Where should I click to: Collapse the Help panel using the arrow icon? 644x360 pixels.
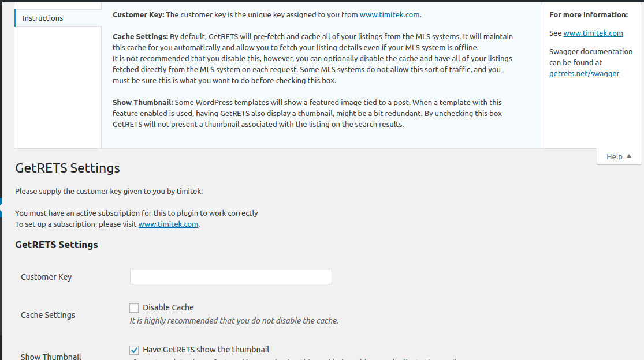(x=629, y=156)
